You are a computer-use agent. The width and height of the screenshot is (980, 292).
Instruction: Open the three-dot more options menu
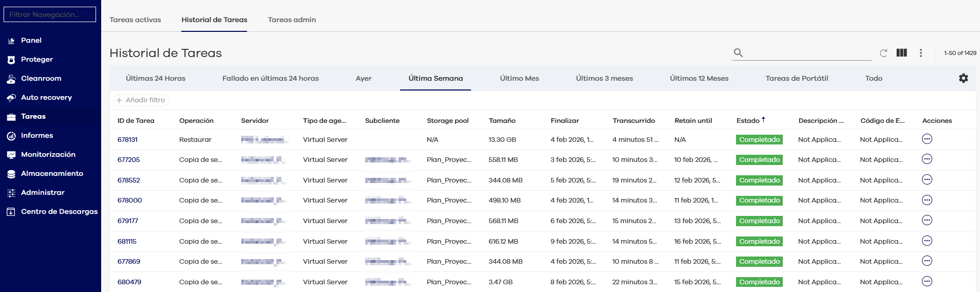coord(921,53)
